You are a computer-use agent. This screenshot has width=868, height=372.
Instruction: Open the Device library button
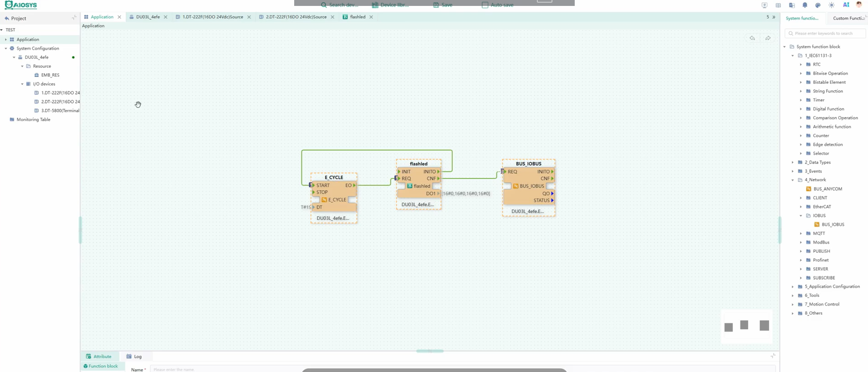click(x=390, y=5)
